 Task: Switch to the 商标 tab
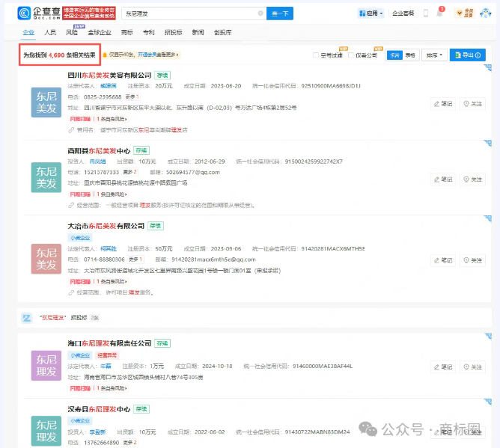(x=126, y=33)
